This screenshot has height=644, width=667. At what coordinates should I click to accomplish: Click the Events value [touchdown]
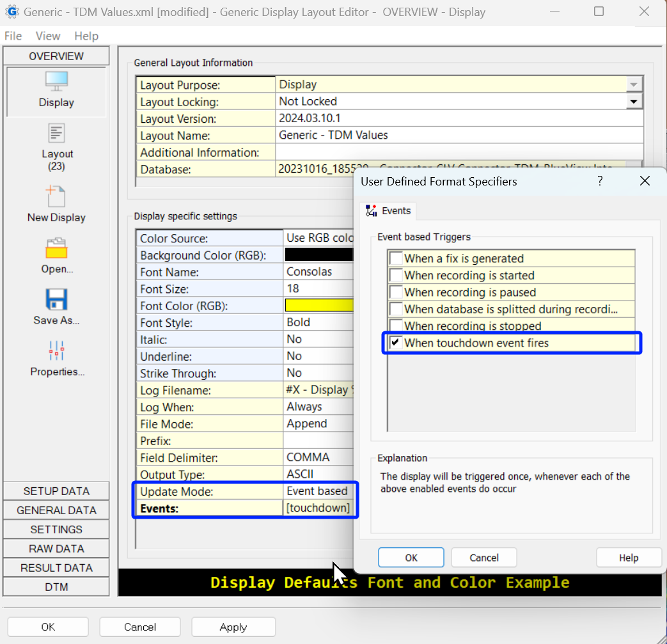click(x=318, y=508)
